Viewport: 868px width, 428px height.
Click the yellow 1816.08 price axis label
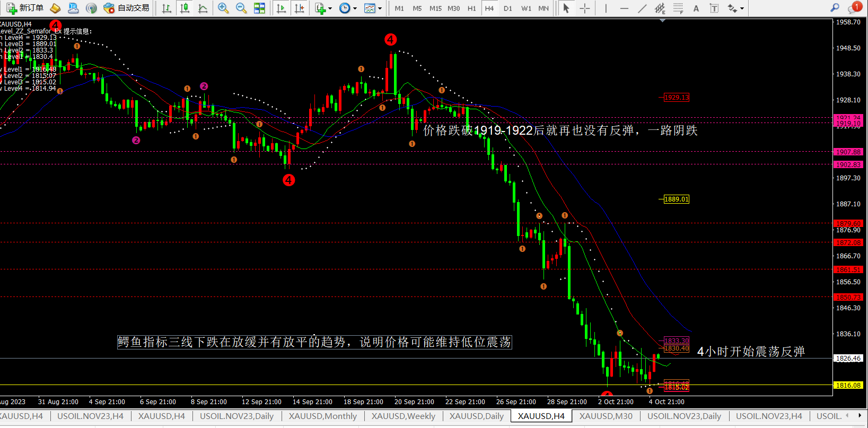pyautogui.click(x=848, y=385)
